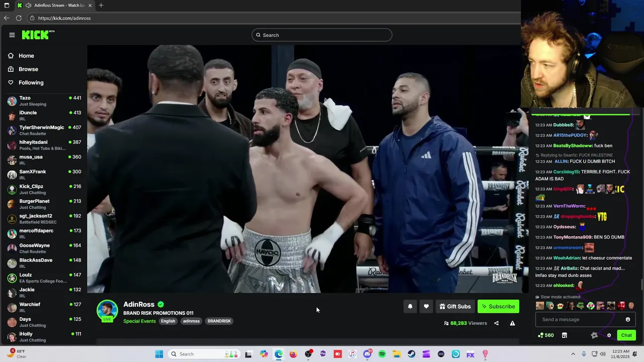Open the Windows Start menu

[x=159, y=354]
